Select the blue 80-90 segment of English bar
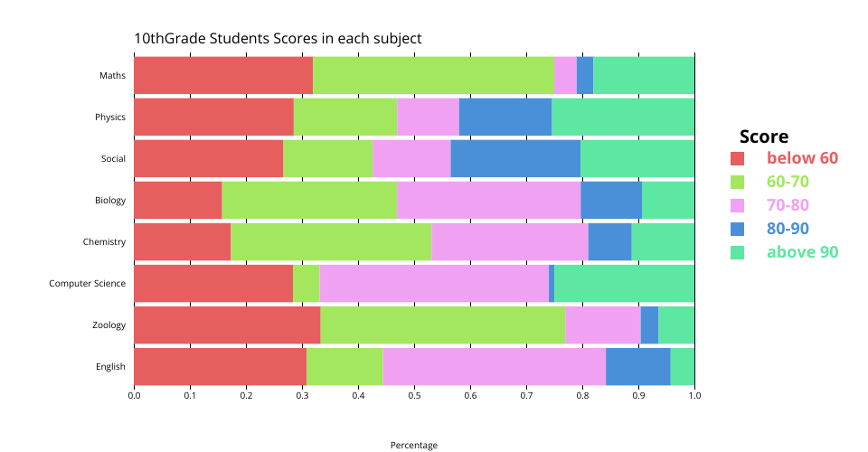This screenshot has width=868, height=452. [x=637, y=366]
